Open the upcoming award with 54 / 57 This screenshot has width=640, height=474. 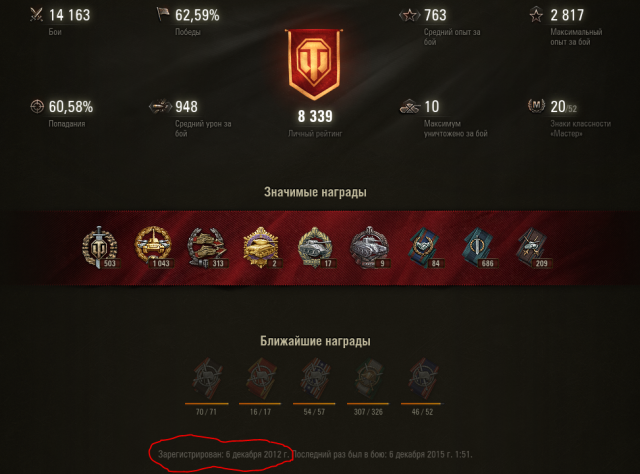click(x=315, y=378)
